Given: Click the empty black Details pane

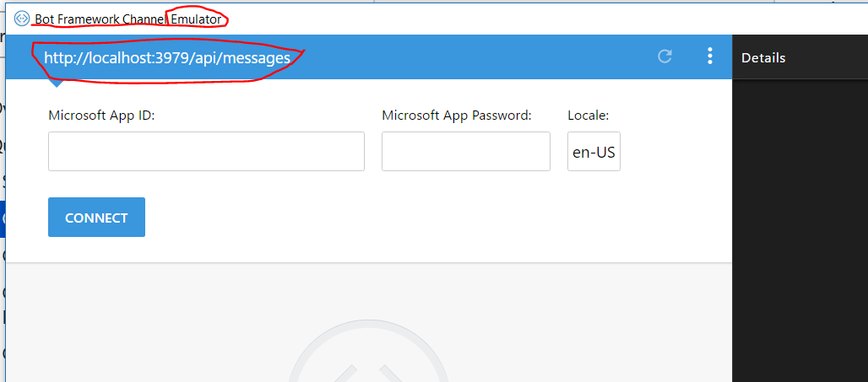Looking at the screenshot, I should [799, 228].
